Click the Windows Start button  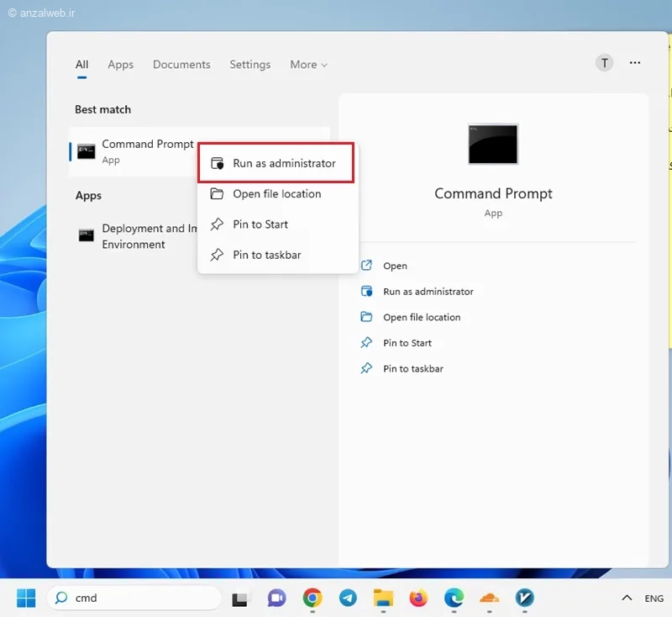[26, 598]
